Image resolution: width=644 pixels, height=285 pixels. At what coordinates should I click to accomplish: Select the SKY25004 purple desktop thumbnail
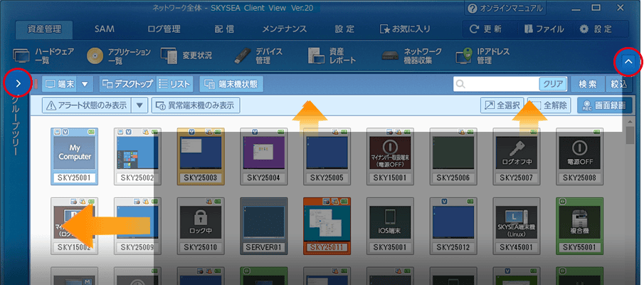pos(264,156)
